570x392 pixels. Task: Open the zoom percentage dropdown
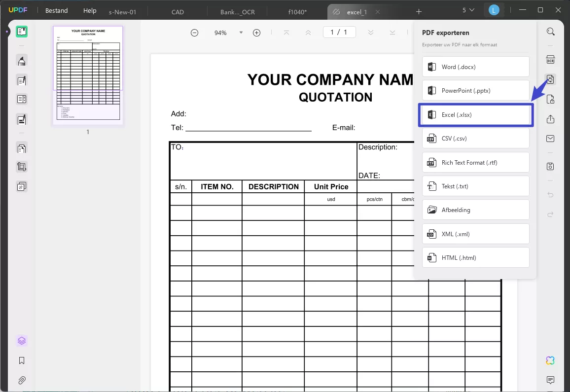coord(241,33)
